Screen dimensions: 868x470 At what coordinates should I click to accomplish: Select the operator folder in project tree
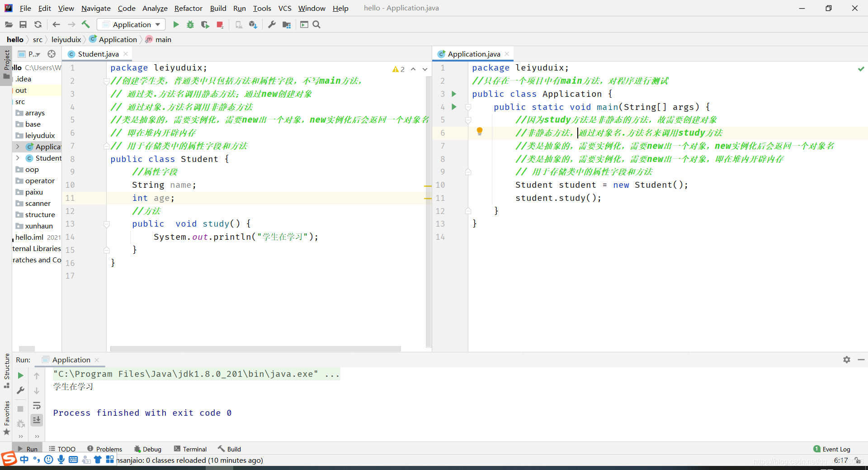click(40, 181)
